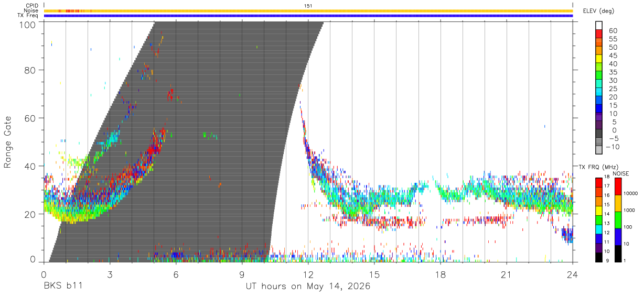Click the red top segment of the NOISE bar
The image size is (644, 297).
pyautogui.click(x=617, y=186)
